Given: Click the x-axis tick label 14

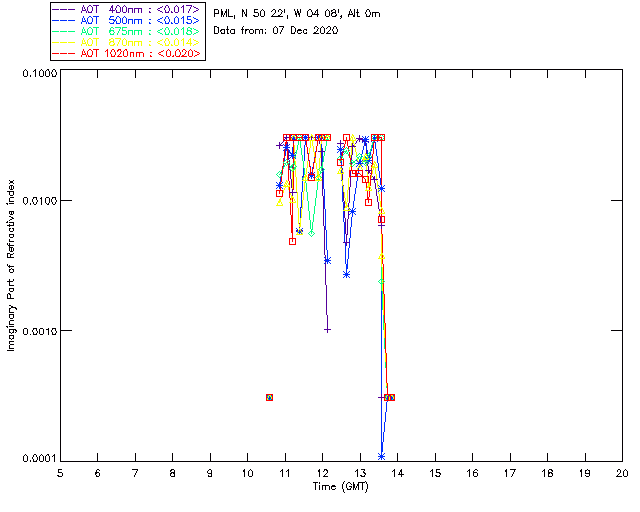Looking at the screenshot, I should click(398, 473).
